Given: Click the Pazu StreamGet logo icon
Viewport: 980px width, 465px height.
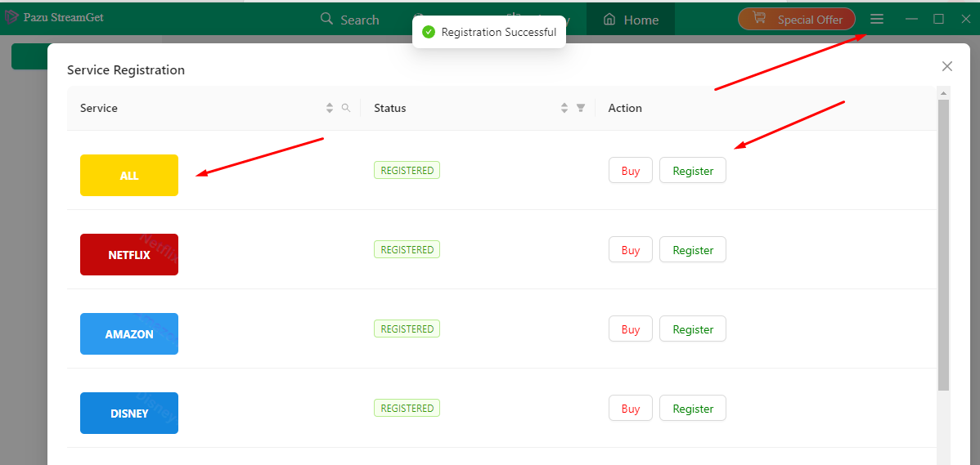Looking at the screenshot, I should (x=11, y=17).
